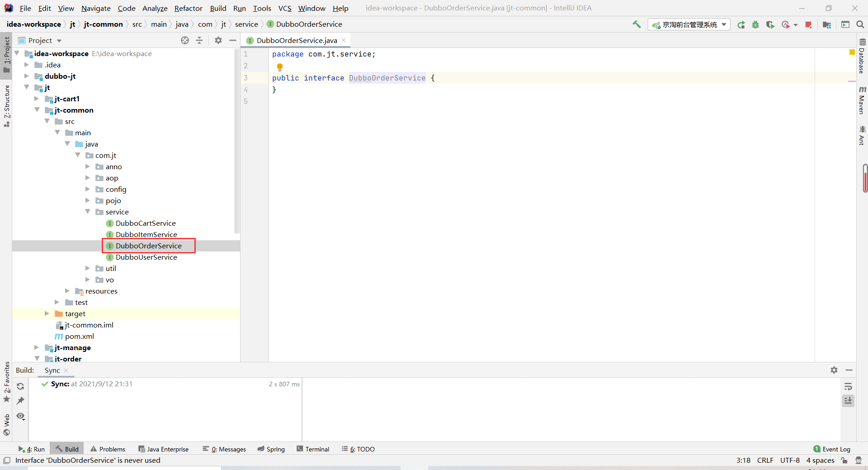Expand the target folder
The height and width of the screenshot is (470, 868).
47,313
